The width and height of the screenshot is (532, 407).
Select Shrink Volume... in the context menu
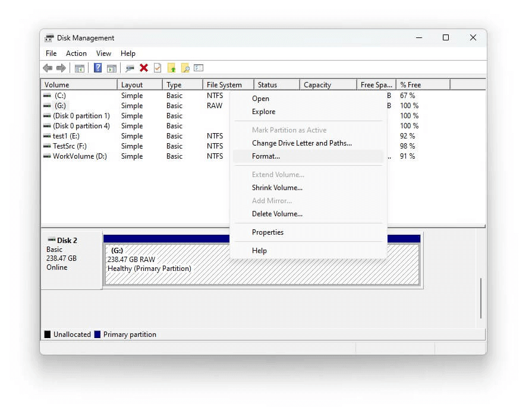(x=276, y=187)
